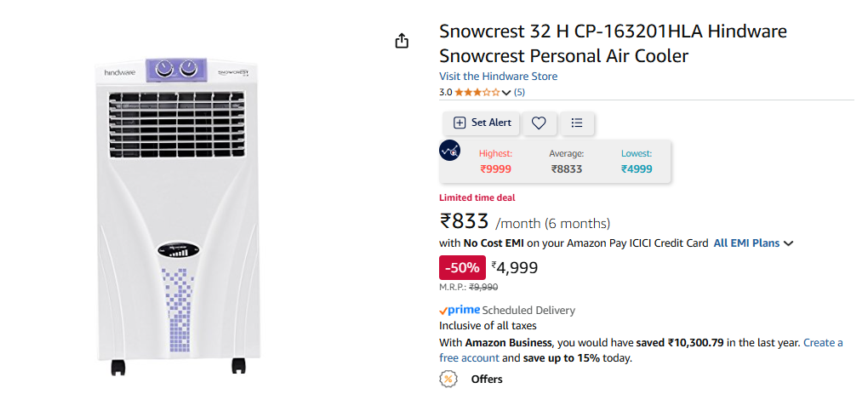The height and width of the screenshot is (394, 868).
Task: Open the 5 reviews count link
Action: [x=519, y=93]
